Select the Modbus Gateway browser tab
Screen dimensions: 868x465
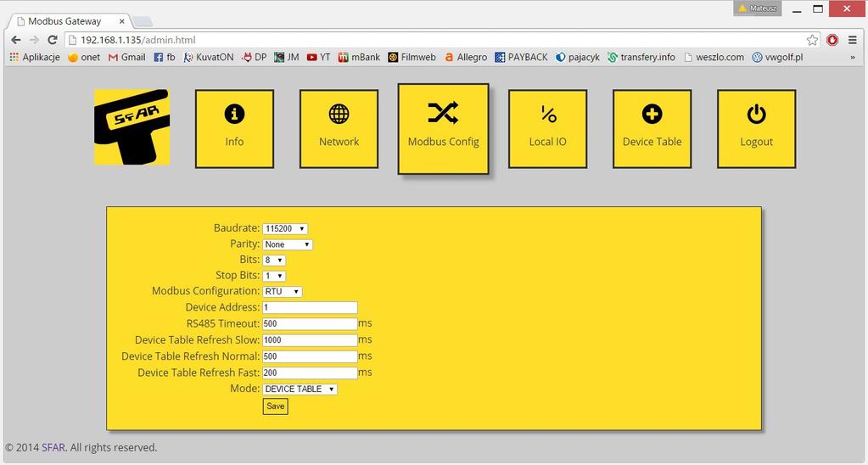coord(68,21)
